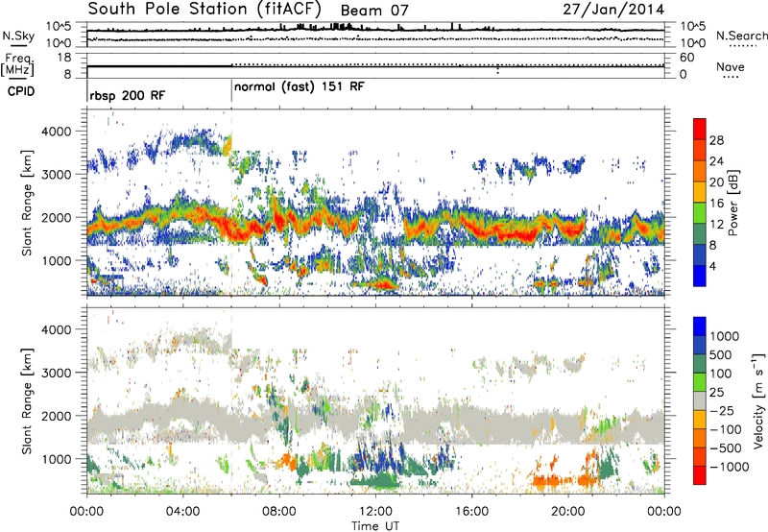This screenshot has width=768, height=532.
Task: Click the 3000 tick on the velocity panel
Action: [x=56, y=373]
